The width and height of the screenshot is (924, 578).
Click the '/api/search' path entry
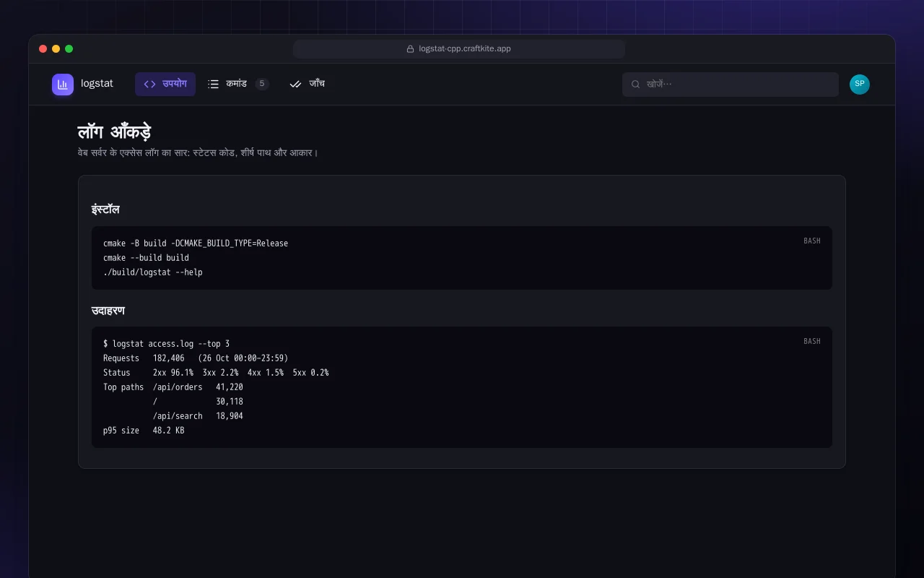click(x=178, y=416)
